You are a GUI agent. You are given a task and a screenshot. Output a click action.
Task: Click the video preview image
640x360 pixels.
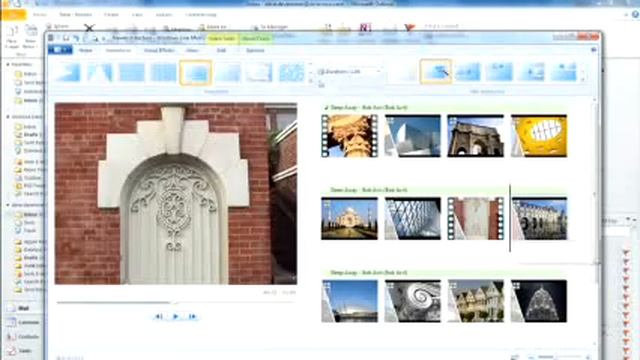pos(176,193)
